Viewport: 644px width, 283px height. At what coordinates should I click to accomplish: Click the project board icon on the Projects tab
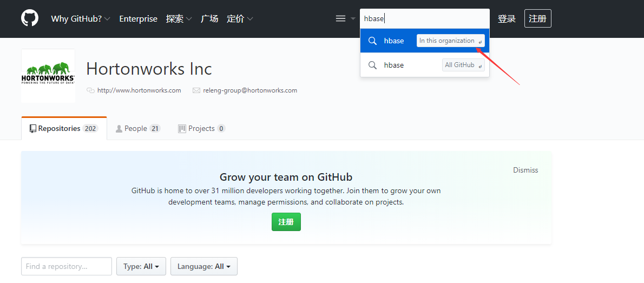[x=182, y=129]
